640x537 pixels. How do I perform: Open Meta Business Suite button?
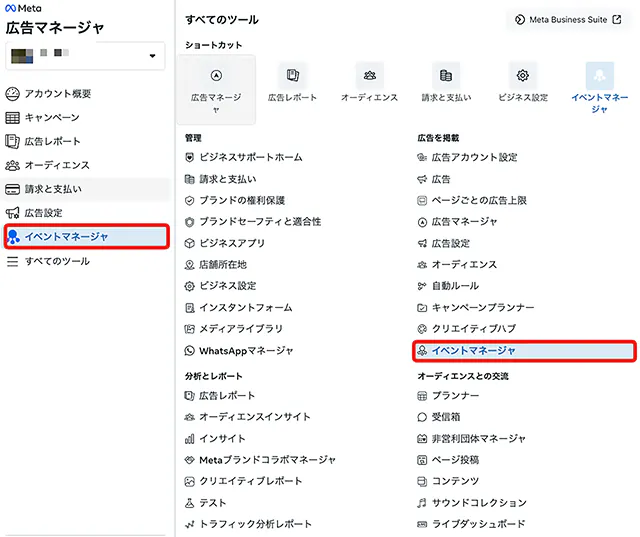(x=568, y=20)
